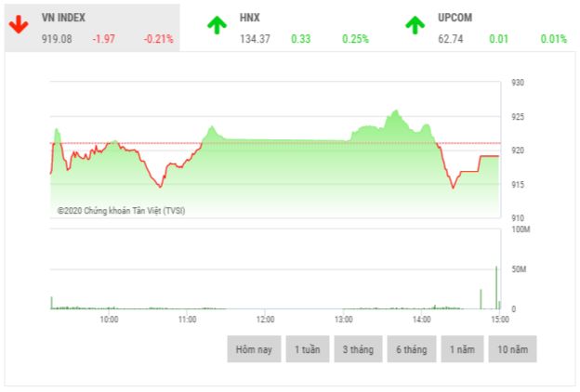Select the 1 tuần time range
The image size is (580, 392).
307,349
